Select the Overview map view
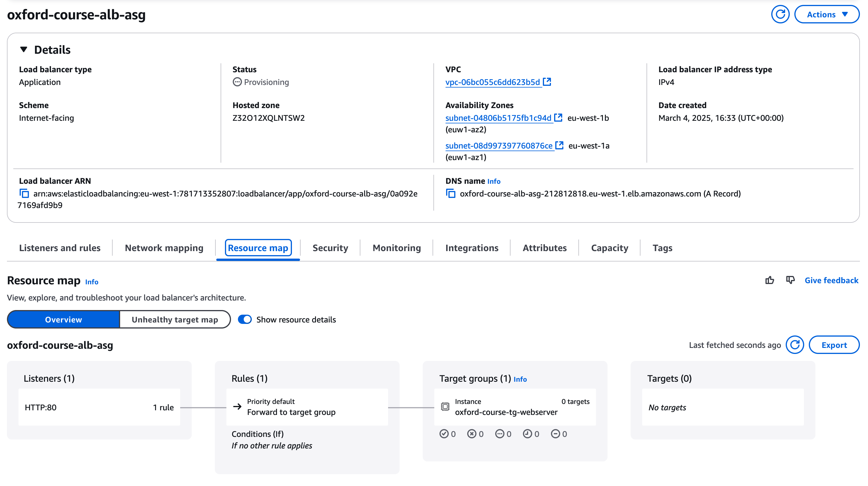The image size is (868, 486). [x=63, y=319]
